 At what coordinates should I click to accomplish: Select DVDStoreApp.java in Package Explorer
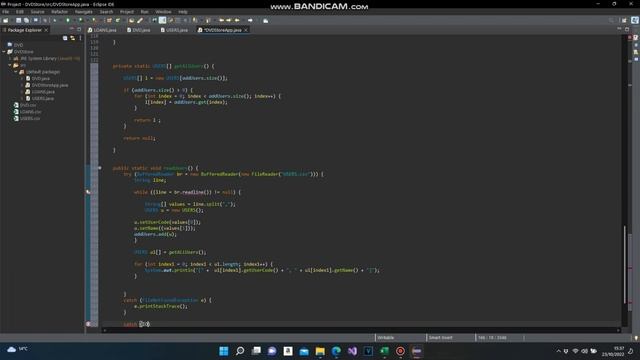click(50, 85)
